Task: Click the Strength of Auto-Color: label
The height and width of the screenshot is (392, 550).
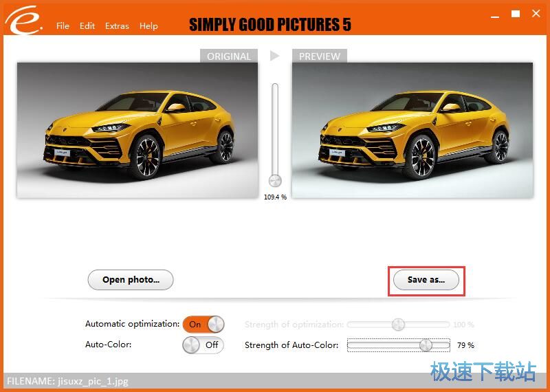Action: [x=291, y=345]
